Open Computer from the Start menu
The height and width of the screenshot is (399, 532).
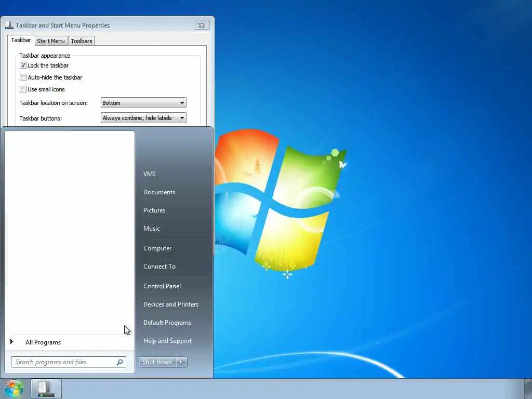[157, 248]
